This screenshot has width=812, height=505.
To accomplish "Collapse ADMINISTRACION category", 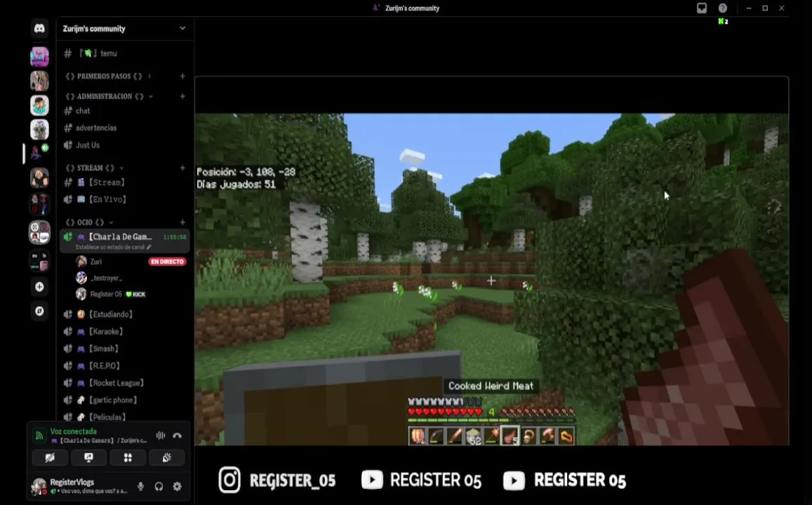I will [109, 96].
